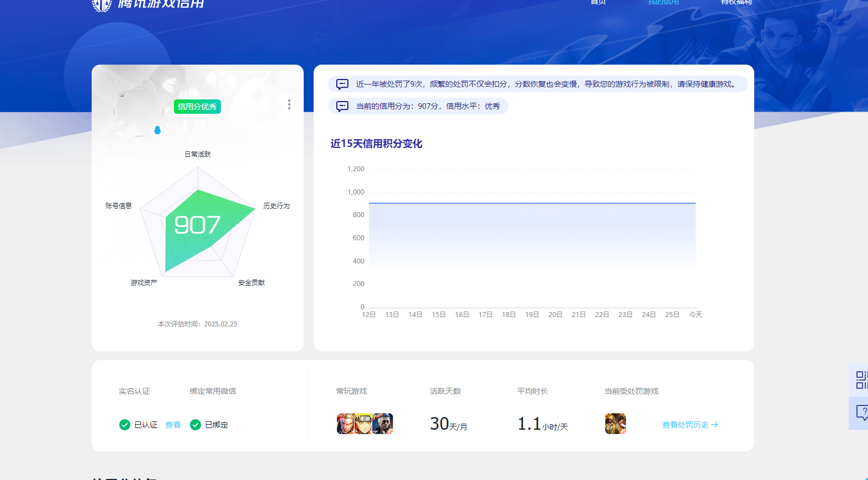
Task: Click the blue QQ penguin icon
Action: coord(157,130)
